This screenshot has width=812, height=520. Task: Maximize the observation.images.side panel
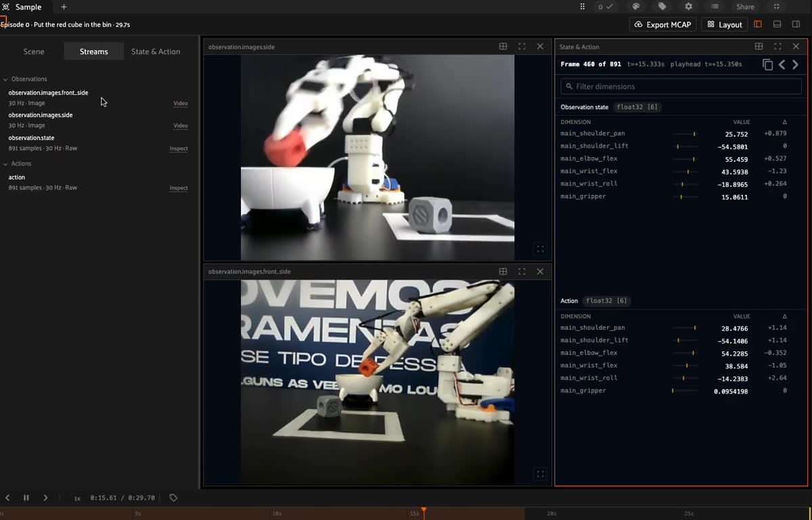click(x=522, y=47)
